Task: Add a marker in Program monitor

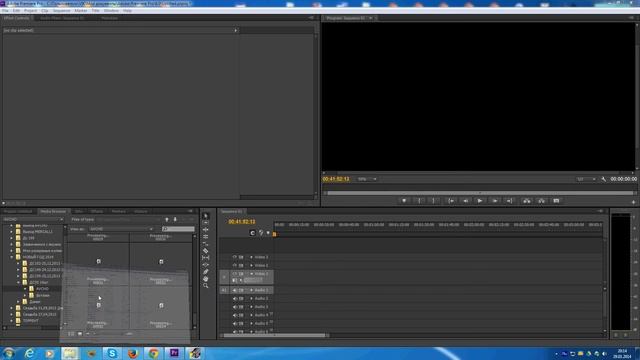Action: [404, 201]
